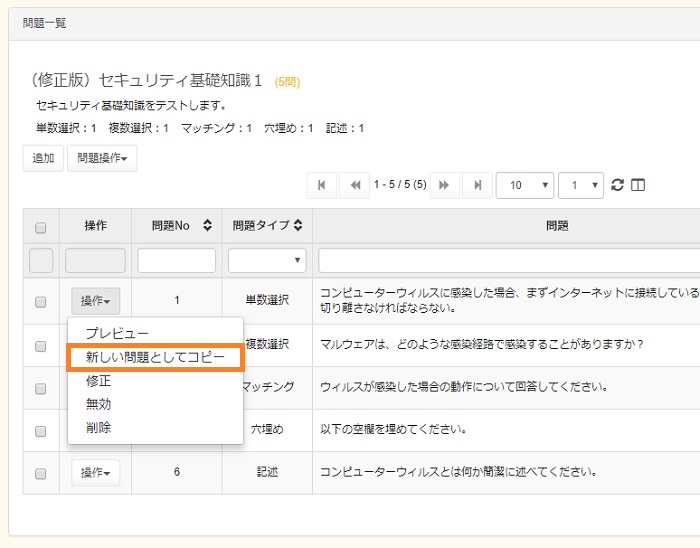This screenshot has width=700, height=548.
Task: Choose 削除 in the operation menu
Action: click(98, 427)
